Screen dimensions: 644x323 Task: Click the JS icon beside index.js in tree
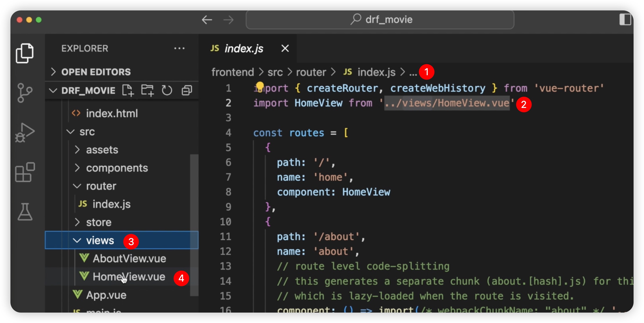tap(83, 204)
